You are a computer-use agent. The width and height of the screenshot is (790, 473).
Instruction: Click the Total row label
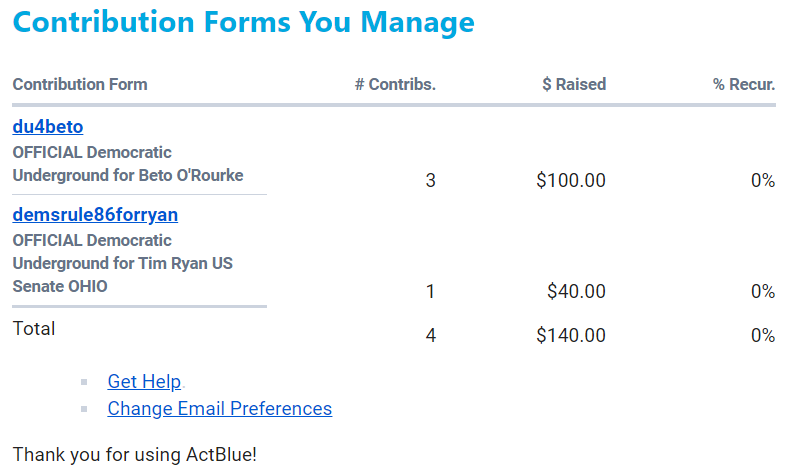point(34,328)
